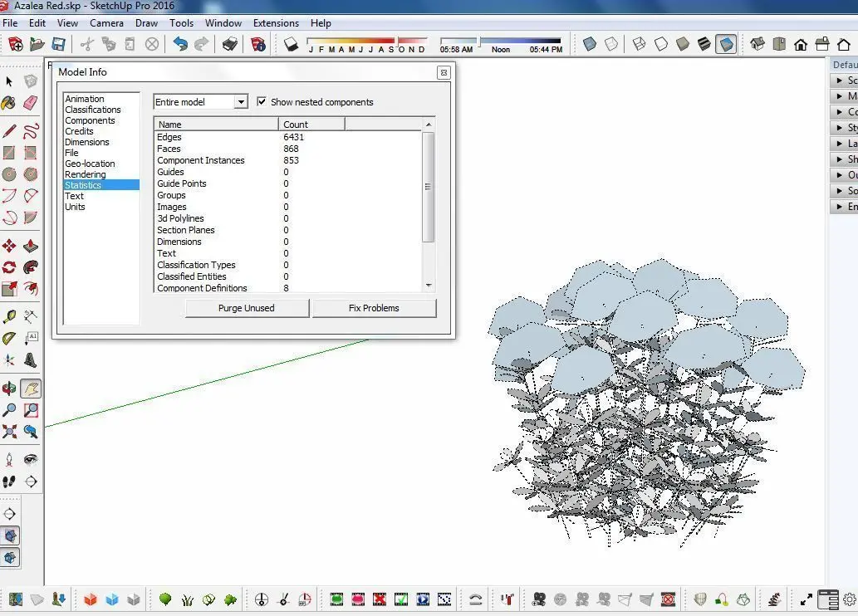Select the 3D Text tool
The image size is (858, 616).
click(31, 360)
